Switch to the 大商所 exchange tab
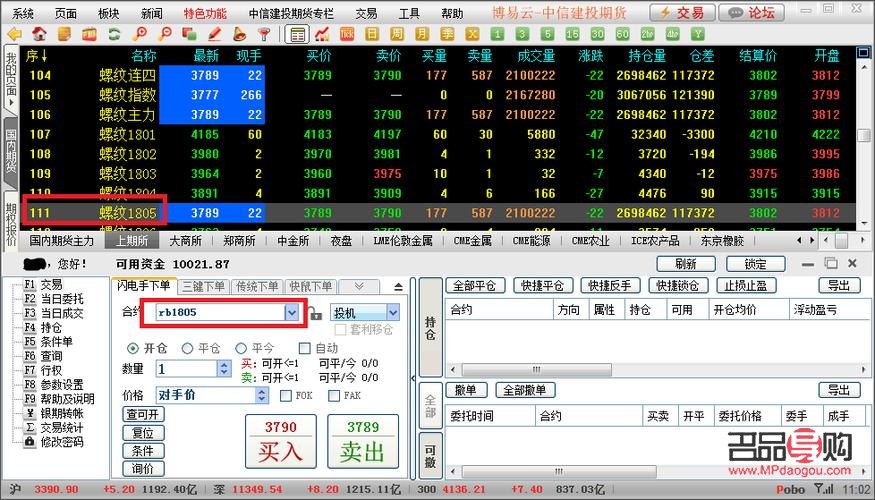Screen dimensions: 875x500 coord(185,241)
